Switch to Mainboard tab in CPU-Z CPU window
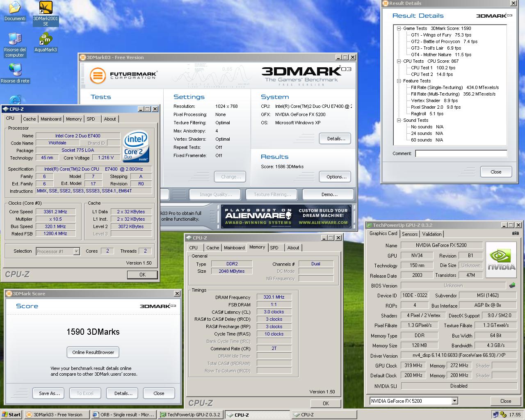The width and height of the screenshot is (525, 420). pos(51,119)
